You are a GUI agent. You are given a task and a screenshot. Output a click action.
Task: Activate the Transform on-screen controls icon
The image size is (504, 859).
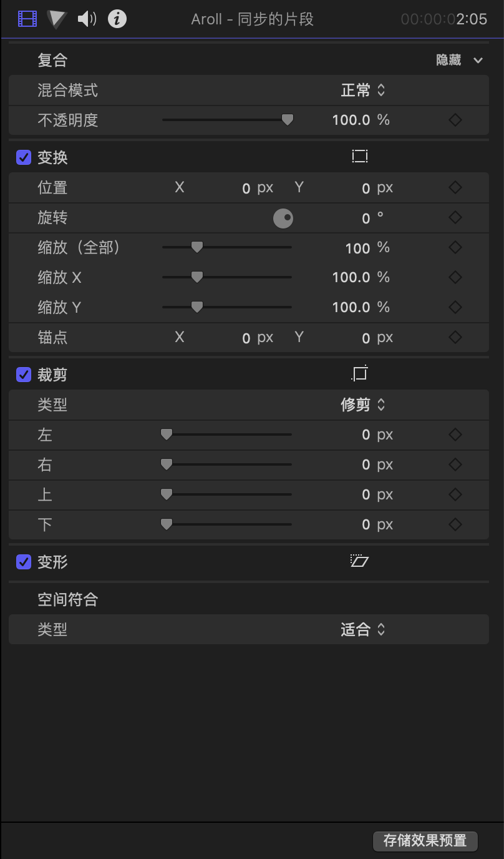(x=360, y=157)
